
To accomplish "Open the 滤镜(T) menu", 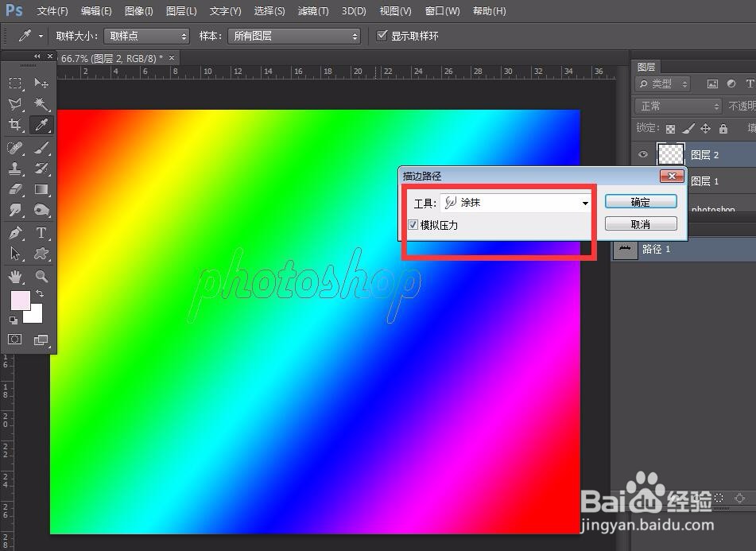I will pos(313,10).
